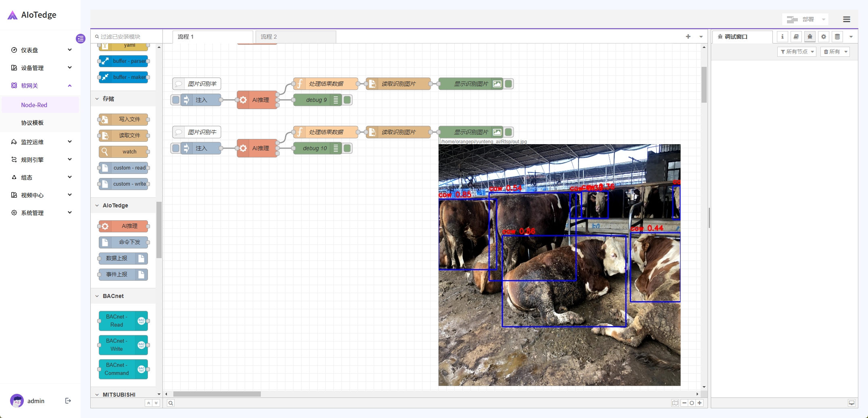
Task: Click the add new flow plus icon
Action: [688, 37]
